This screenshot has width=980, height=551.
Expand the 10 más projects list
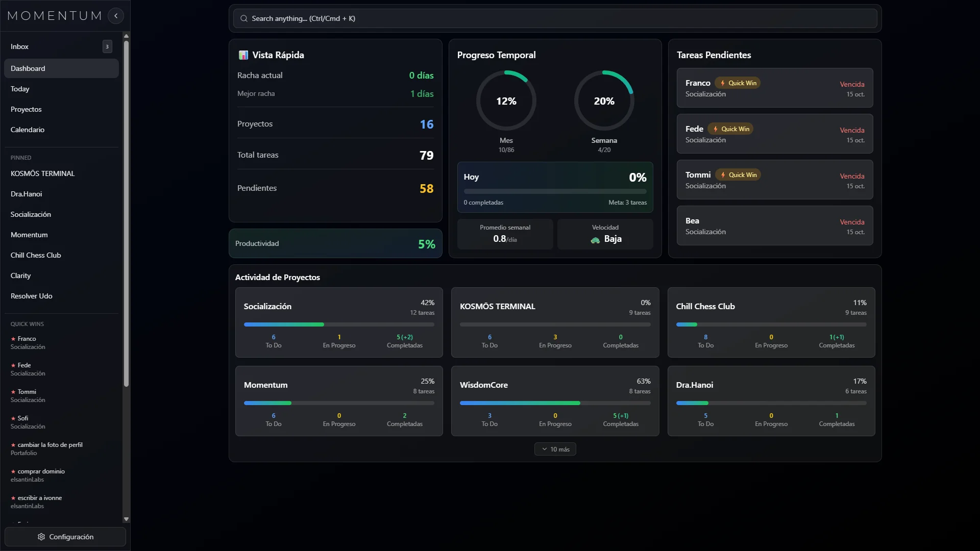coord(555,449)
